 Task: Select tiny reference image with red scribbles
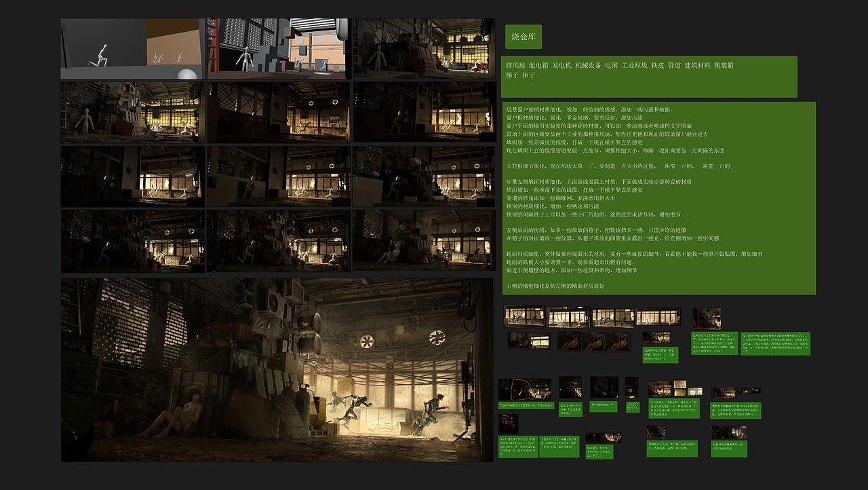[509, 424]
